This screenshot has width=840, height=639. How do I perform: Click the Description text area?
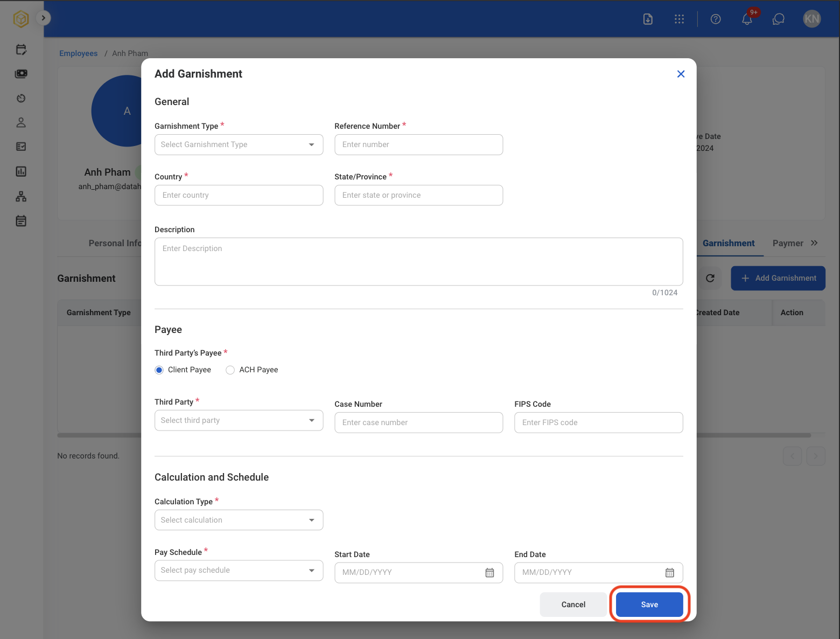pyautogui.click(x=418, y=262)
